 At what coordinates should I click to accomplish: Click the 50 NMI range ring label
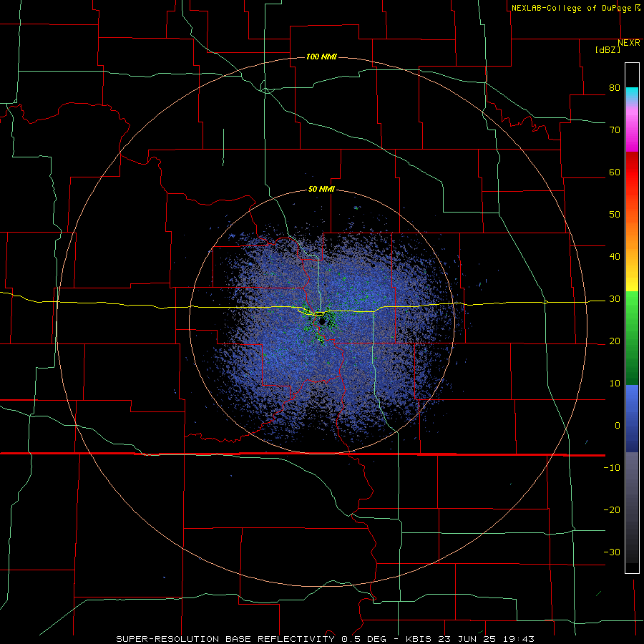(321, 190)
